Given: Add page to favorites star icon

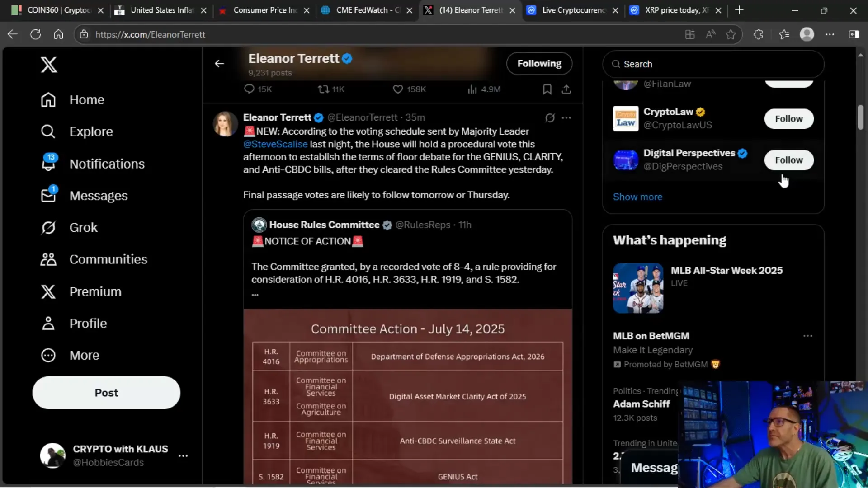Looking at the screenshot, I should (731, 34).
